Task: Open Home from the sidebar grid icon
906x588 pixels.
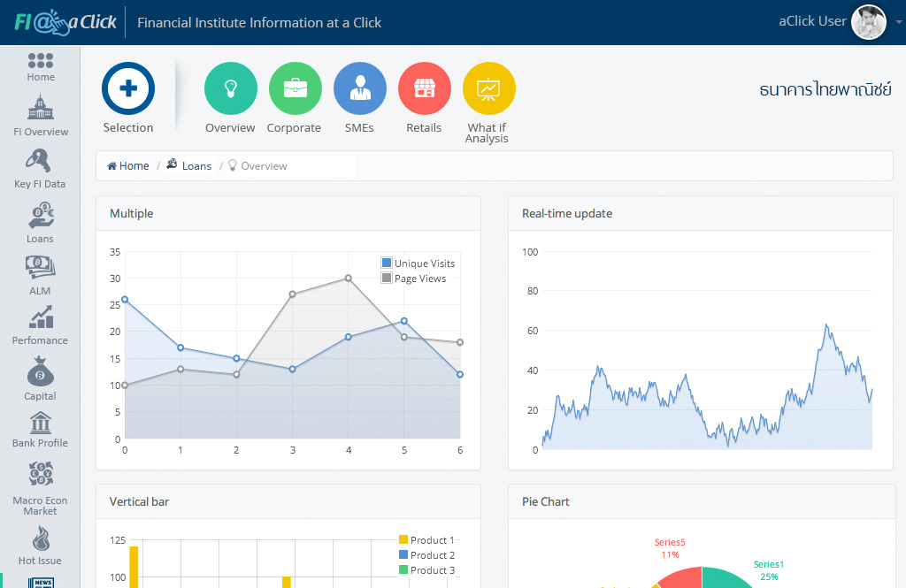Action: 41,60
